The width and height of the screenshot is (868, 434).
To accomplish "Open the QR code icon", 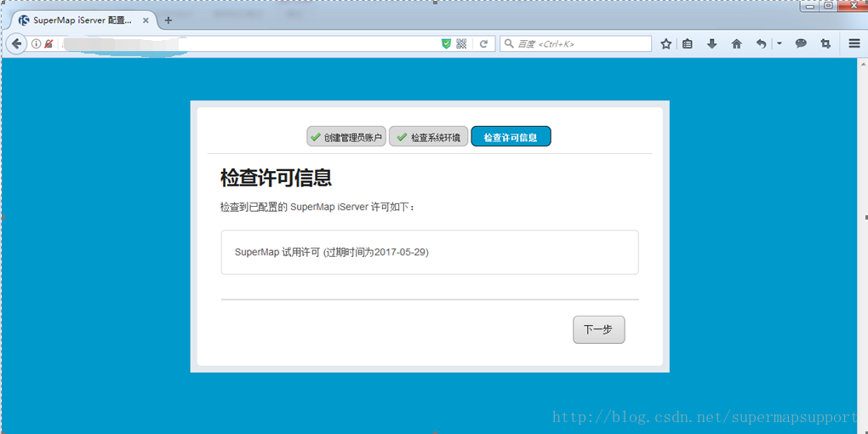I will (462, 43).
